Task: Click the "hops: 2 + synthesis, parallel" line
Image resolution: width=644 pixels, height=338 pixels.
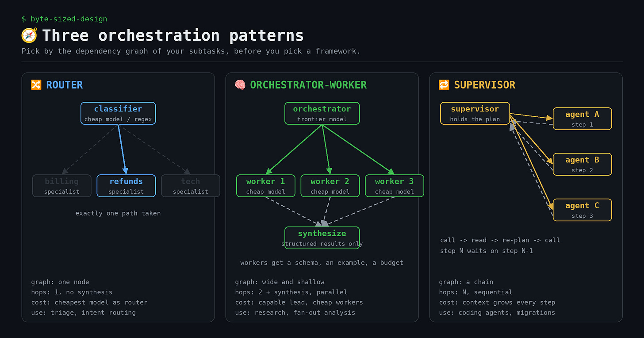Action: [291, 292]
